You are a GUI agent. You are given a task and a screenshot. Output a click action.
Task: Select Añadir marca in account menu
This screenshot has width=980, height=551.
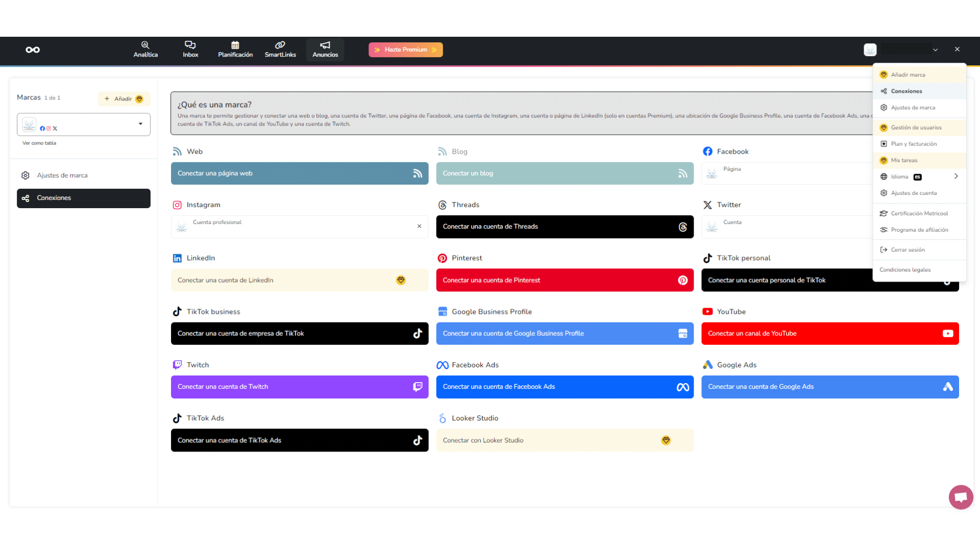coord(920,75)
